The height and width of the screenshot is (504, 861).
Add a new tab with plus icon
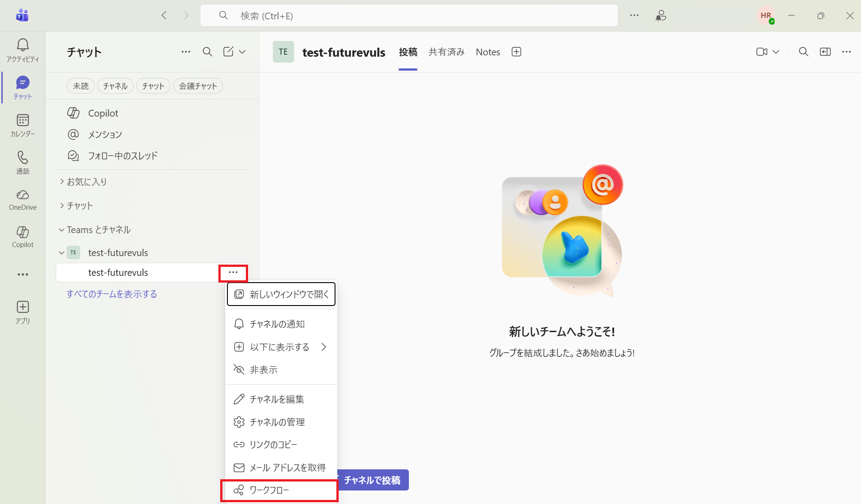(x=517, y=52)
